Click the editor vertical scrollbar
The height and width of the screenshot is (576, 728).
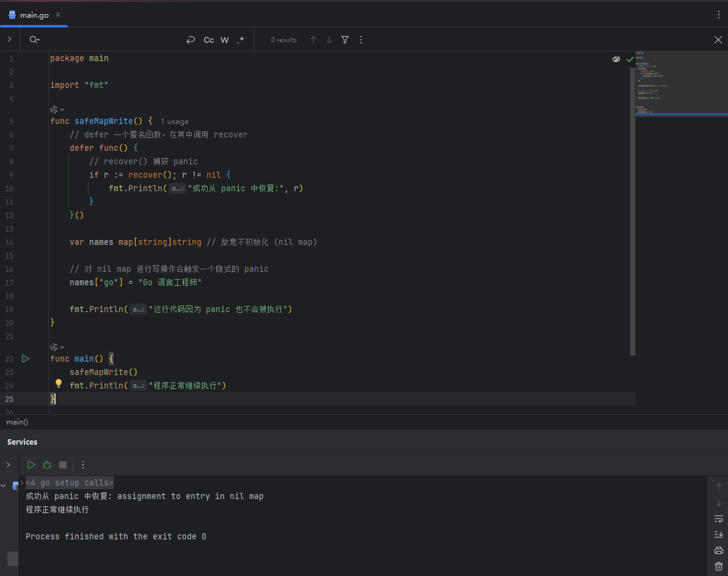click(x=632, y=211)
